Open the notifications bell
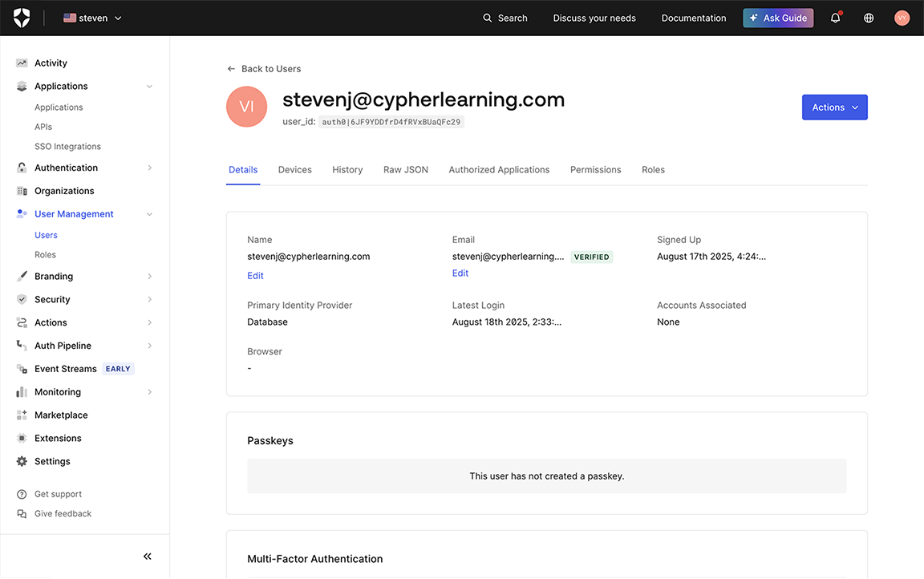Screen dimensions: 924x579 [x=835, y=17]
